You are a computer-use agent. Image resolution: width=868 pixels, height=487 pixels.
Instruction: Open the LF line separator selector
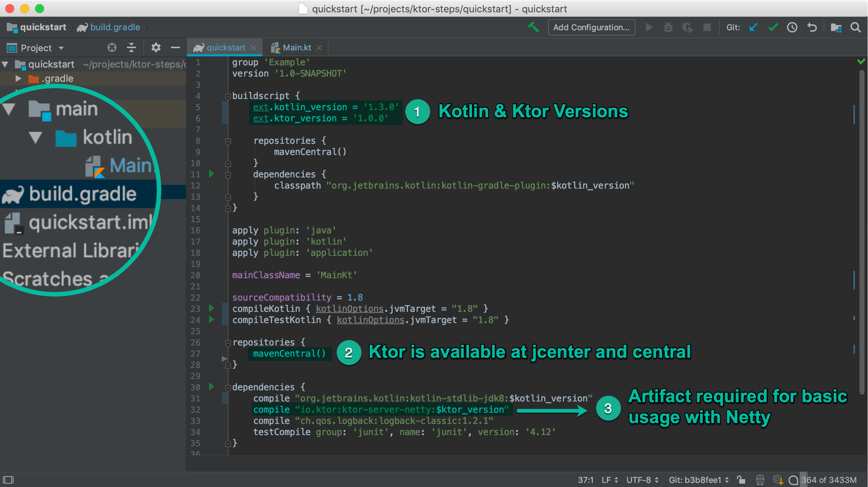click(x=610, y=480)
